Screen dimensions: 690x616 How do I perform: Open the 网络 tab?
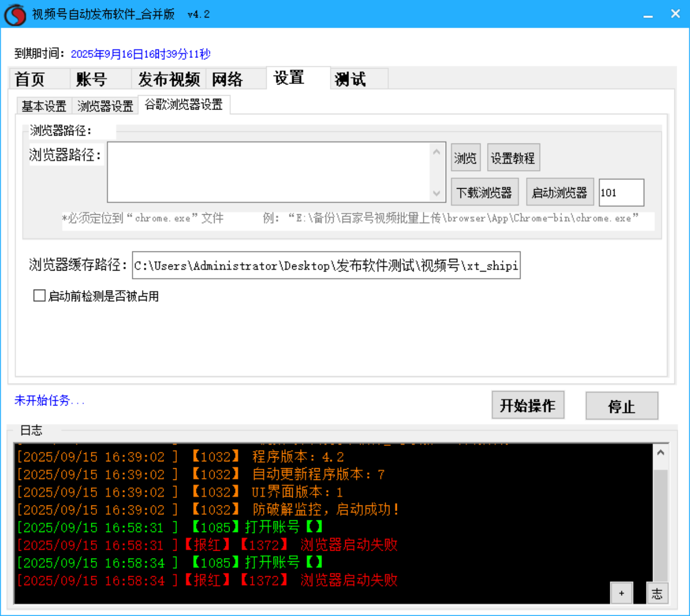tap(227, 79)
